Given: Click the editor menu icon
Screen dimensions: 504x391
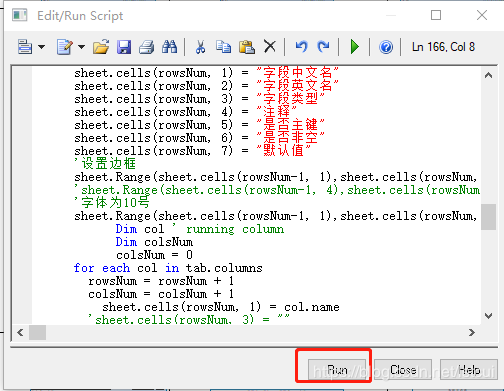Looking at the screenshot, I should click(25, 47).
